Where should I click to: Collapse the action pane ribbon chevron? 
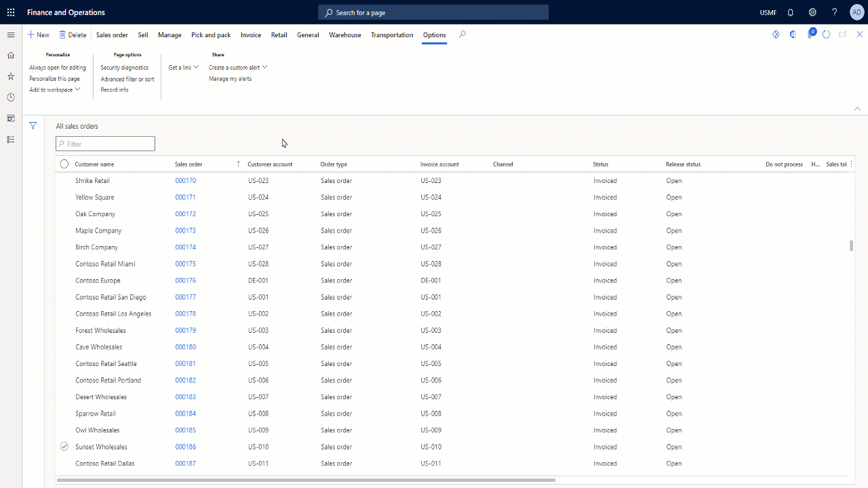pyautogui.click(x=857, y=108)
